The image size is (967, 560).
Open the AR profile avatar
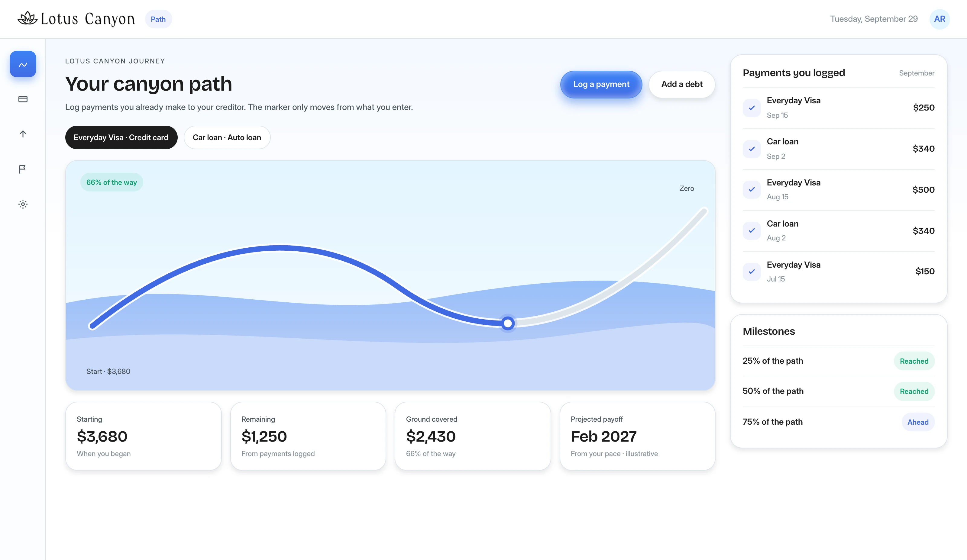coord(940,19)
